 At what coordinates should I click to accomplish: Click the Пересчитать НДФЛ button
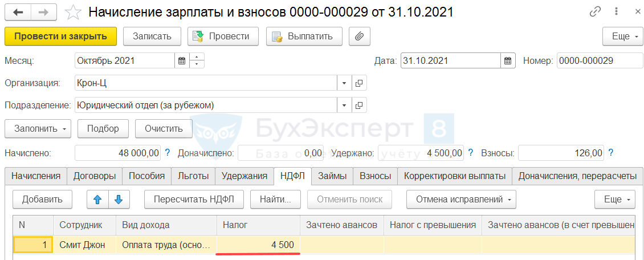pyautogui.click(x=194, y=200)
